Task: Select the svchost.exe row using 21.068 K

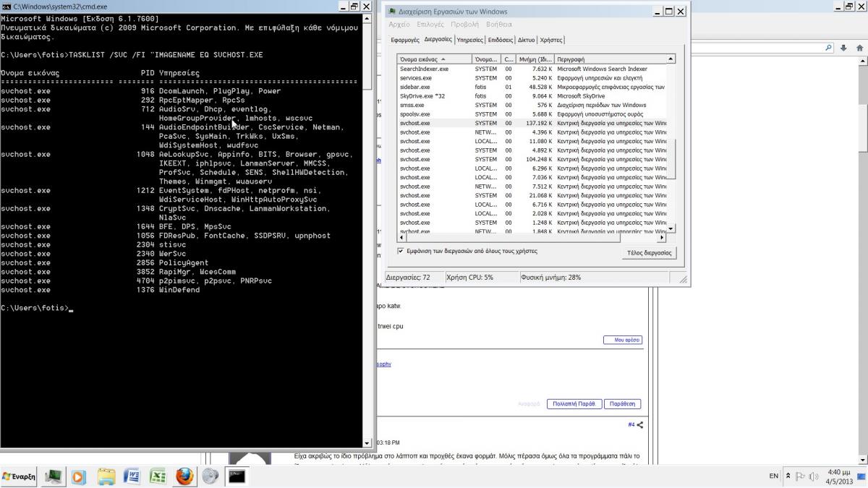Action: pos(532,195)
